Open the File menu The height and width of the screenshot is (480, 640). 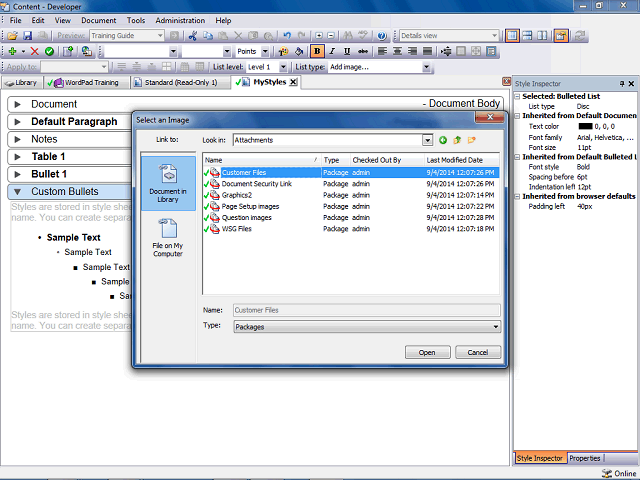tap(16, 20)
